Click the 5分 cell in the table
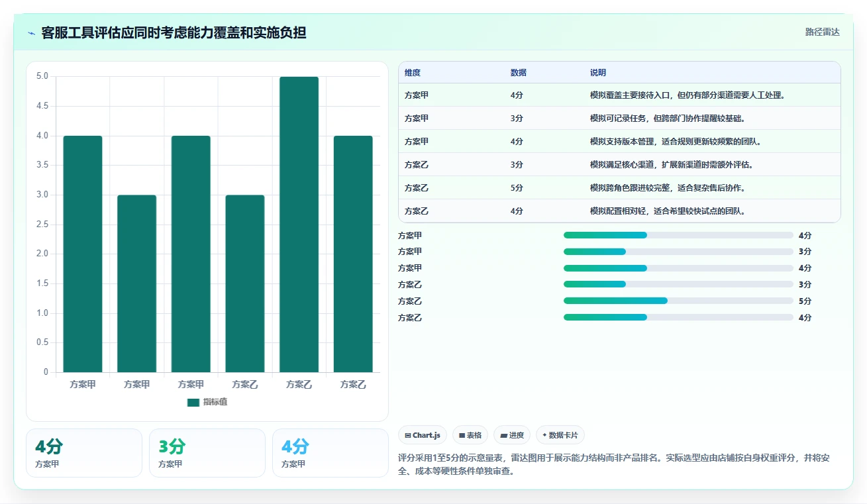The image size is (867, 504). pos(517,188)
